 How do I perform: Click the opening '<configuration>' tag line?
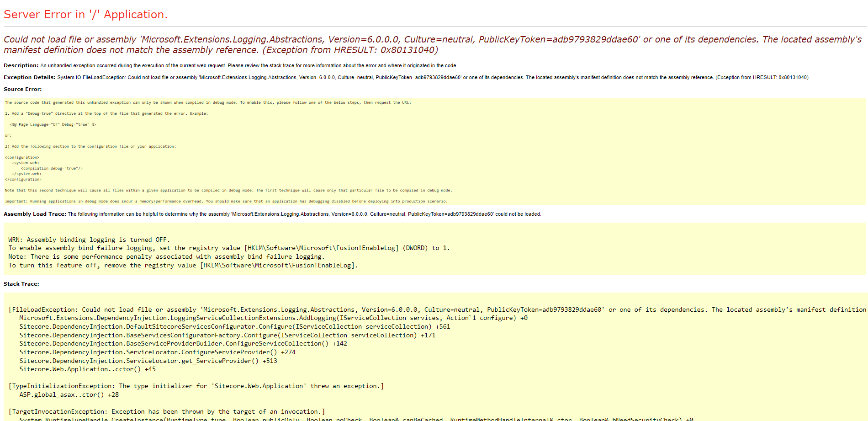click(22, 157)
